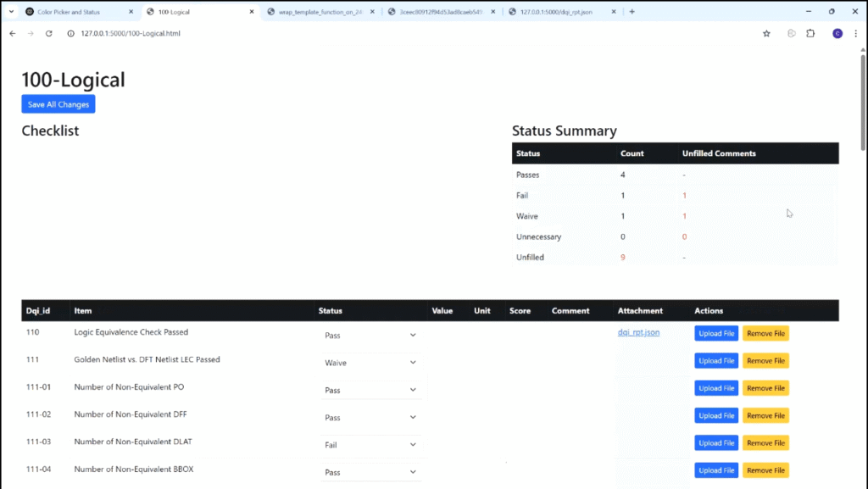Switch to the wrap_template_function tab
Image resolution: width=868 pixels, height=489 pixels.
pyautogui.click(x=318, y=12)
